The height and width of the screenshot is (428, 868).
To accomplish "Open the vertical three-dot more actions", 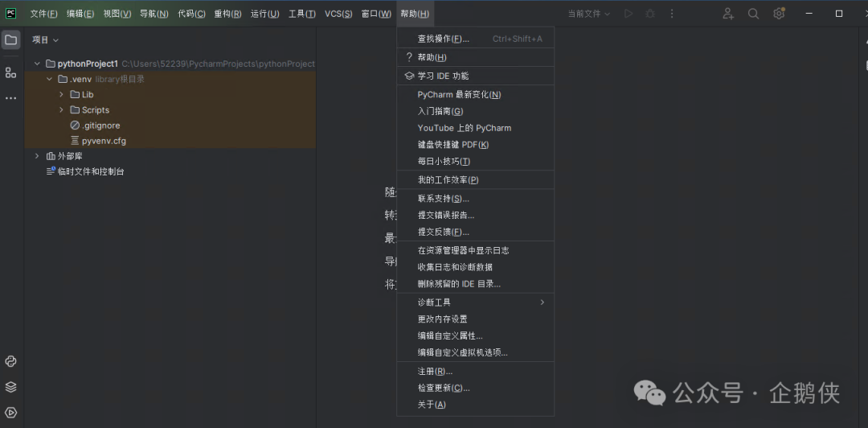I will coord(672,14).
